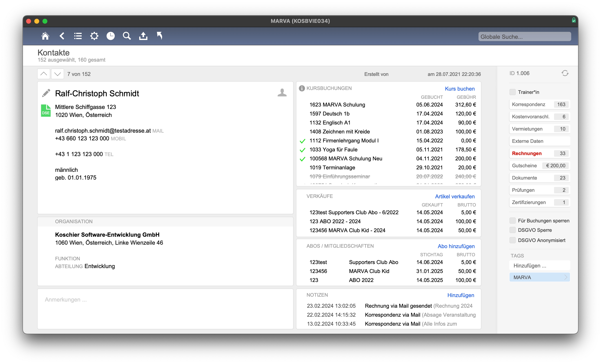Open the list view icon in the toolbar
This screenshot has width=601, height=364.
pyautogui.click(x=78, y=36)
